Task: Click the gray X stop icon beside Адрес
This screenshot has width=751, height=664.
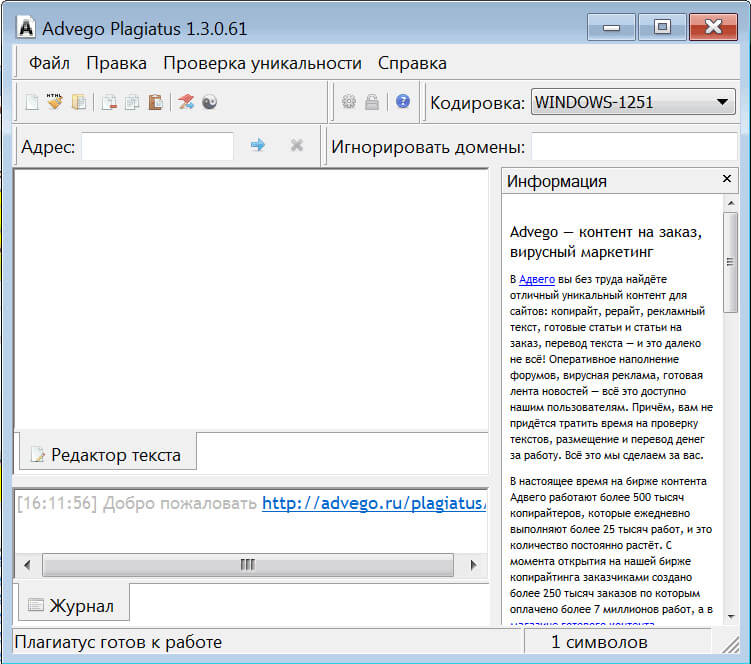Action: pyautogui.click(x=297, y=145)
